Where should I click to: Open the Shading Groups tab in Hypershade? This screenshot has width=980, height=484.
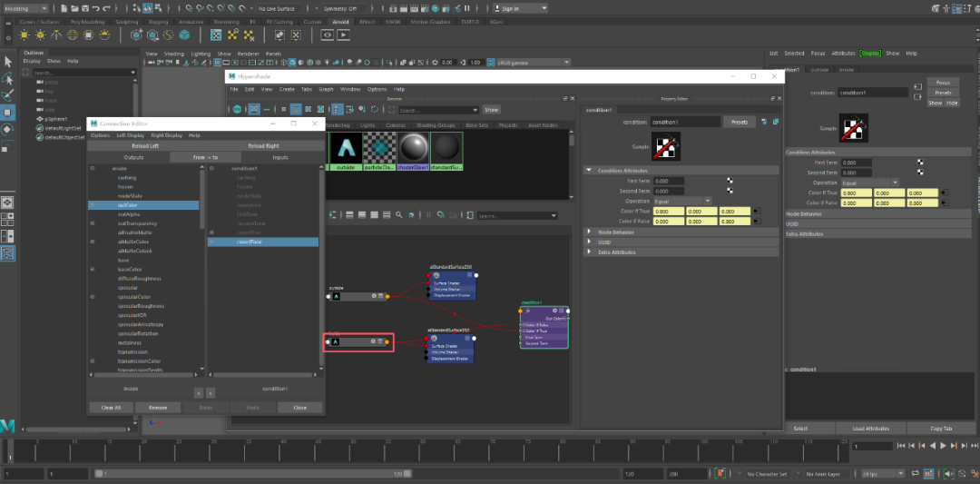[435, 125]
